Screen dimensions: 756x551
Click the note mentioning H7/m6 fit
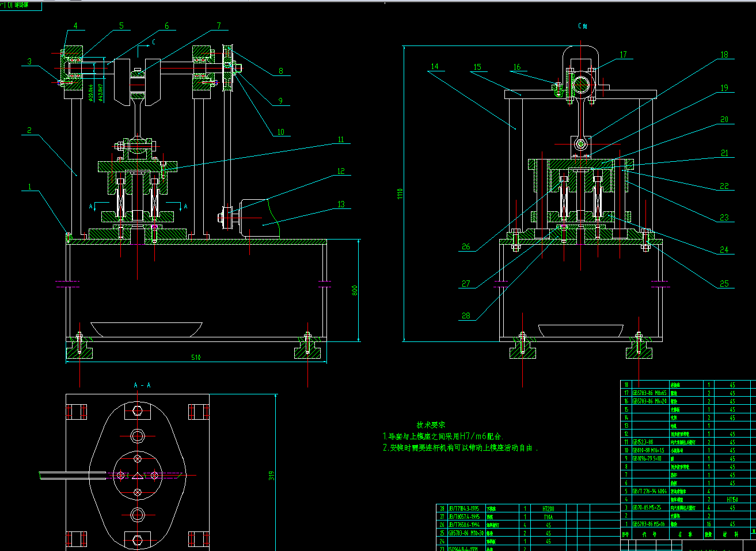pyautogui.click(x=443, y=436)
